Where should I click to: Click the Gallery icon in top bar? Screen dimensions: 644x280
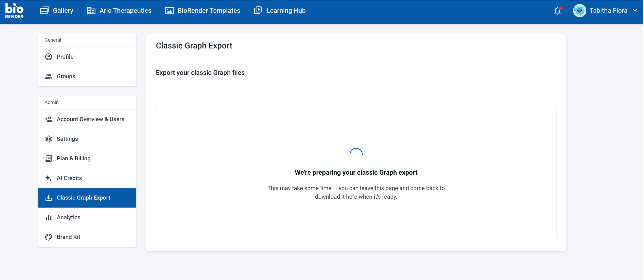point(45,11)
